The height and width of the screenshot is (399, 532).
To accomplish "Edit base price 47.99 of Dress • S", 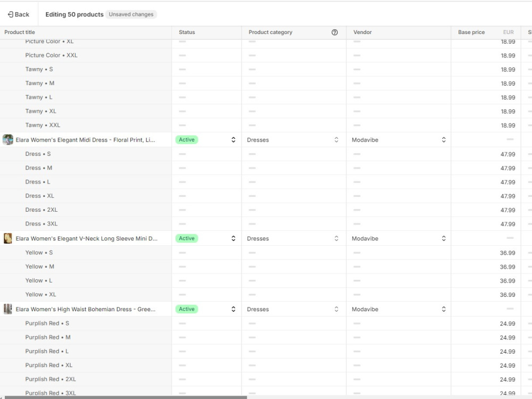I will coord(486,154).
